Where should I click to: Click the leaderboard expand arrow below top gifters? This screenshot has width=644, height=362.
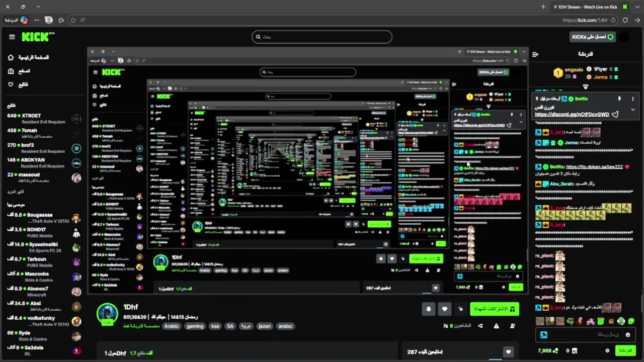[x=585, y=87]
